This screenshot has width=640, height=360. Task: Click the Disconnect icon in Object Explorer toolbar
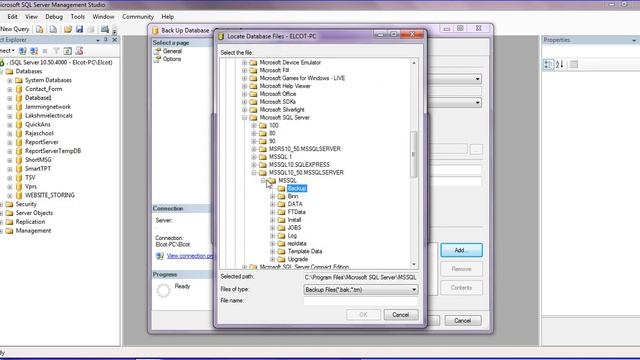34,51
